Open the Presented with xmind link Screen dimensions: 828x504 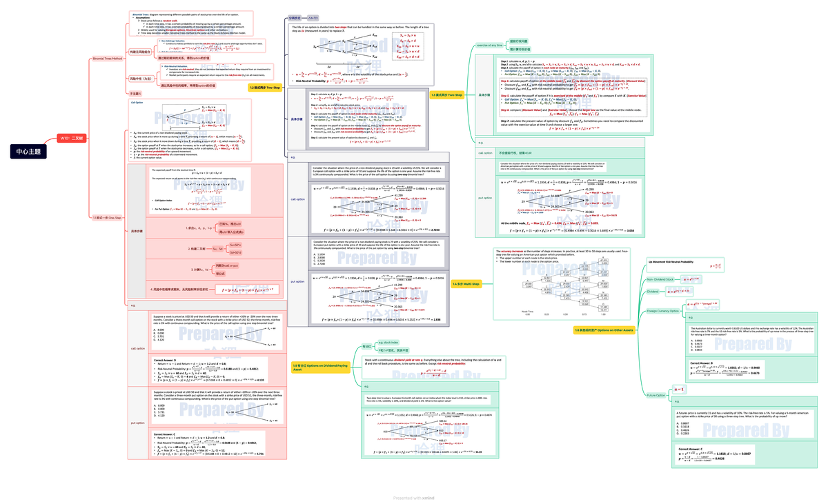point(414,498)
